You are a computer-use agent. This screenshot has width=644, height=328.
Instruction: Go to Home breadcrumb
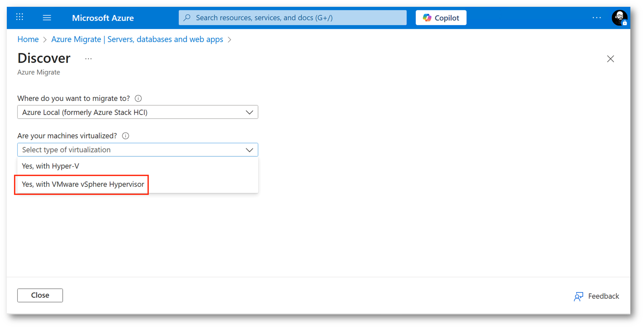point(28,39)
